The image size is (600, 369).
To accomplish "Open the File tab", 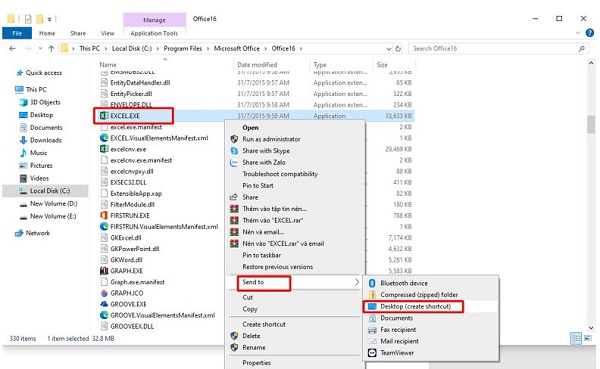I will [x=17, y=33].
